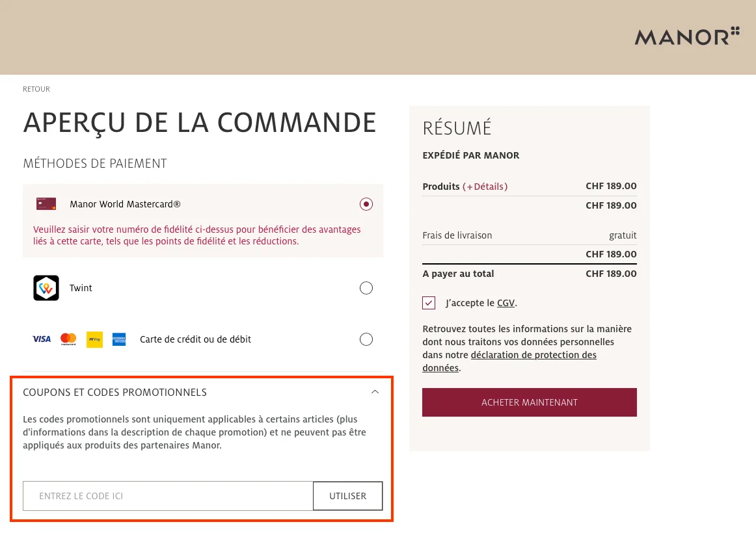Select Carte de crédit ou de débit
Screen dimensions: 756x533
tap(366, 339)
